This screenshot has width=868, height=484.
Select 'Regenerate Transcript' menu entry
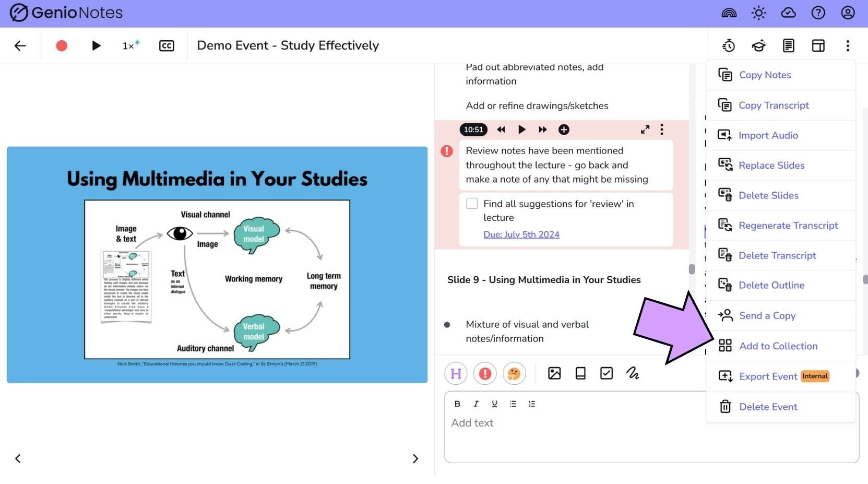(x=788, y=225)
